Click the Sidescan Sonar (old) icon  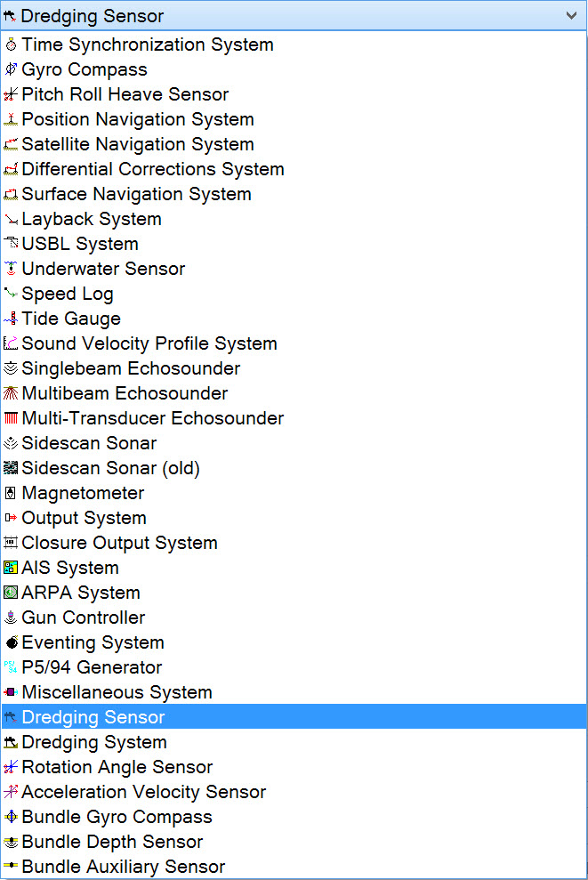coord(11,468)
